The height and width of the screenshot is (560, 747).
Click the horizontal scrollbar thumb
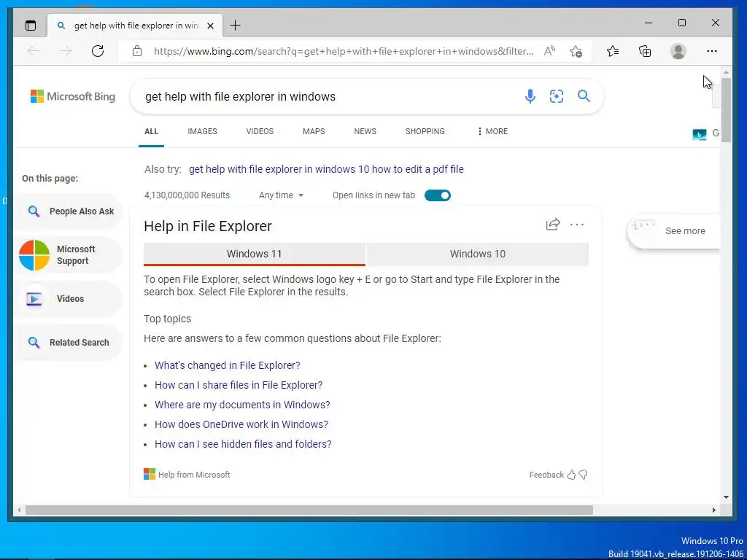(x=309, y=510)
